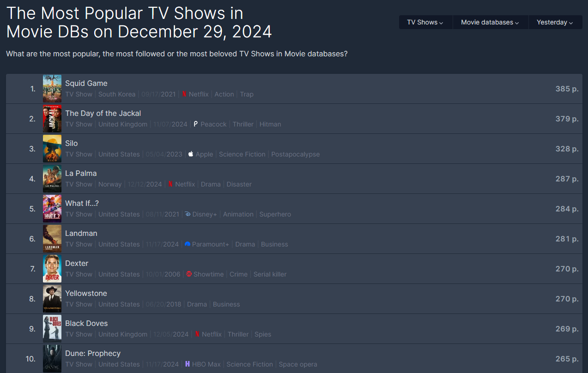Click the Serial killer tag on Dexter
Screen dimensions: 588x373
click(x=270, y=274)
